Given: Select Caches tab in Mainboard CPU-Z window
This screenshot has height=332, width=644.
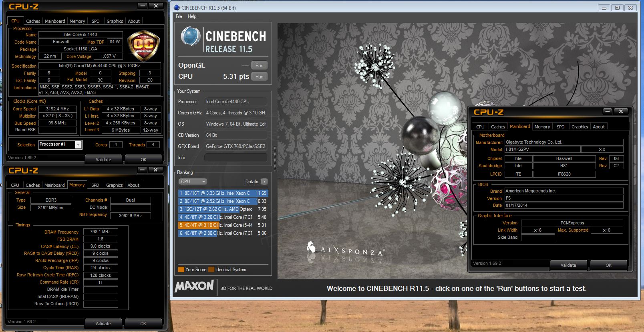Looking at the screenshot, I should [x=498, y=127].
